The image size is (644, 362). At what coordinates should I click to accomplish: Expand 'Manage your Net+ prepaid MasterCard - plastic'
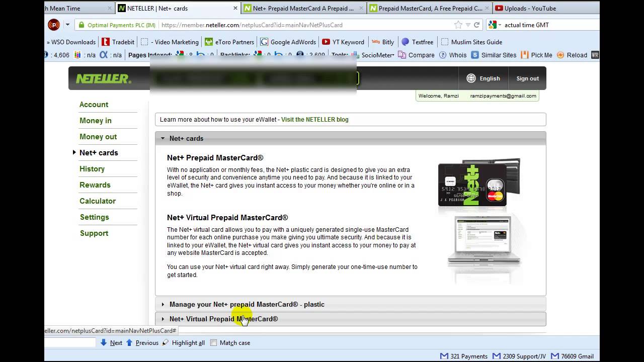[350, 304]
